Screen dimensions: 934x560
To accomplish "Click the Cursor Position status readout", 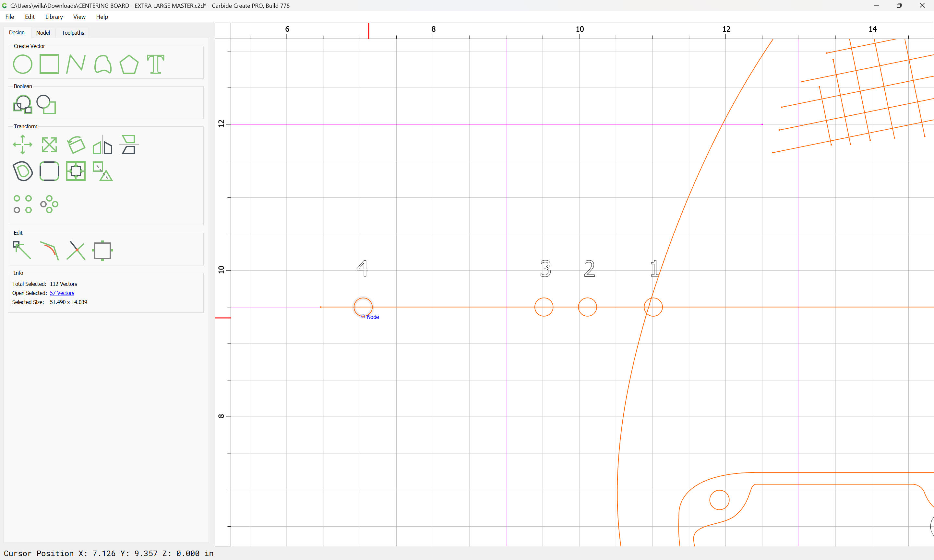I will [109, 553].
